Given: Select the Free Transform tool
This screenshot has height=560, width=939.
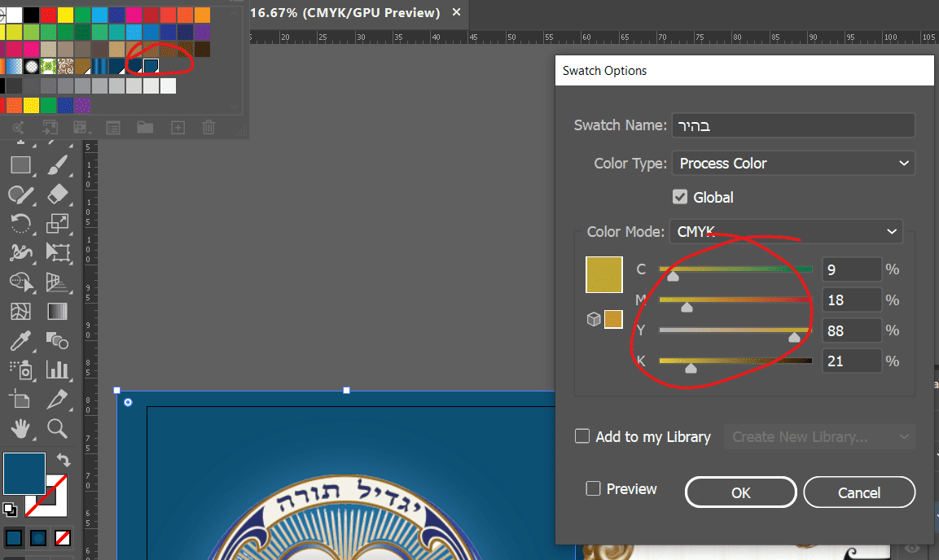Looking at the screenshot, I should click(x=58, y=252).
